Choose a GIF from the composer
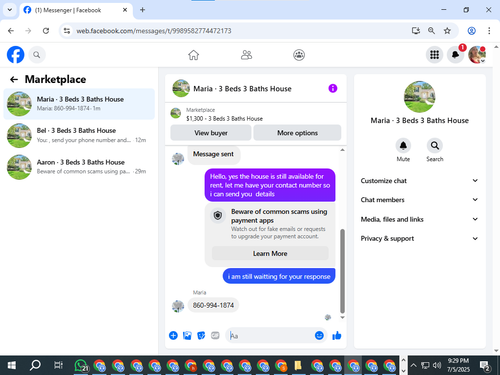 (x=215, y=335)
